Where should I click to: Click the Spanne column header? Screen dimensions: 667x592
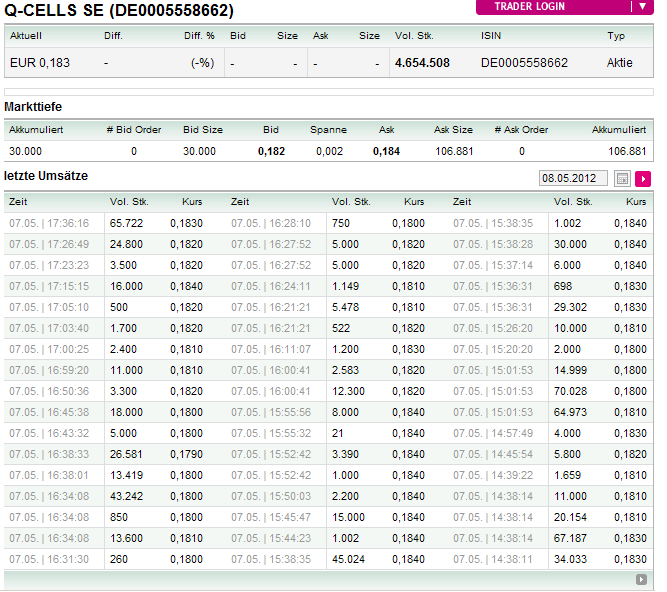tap(328, 129)
